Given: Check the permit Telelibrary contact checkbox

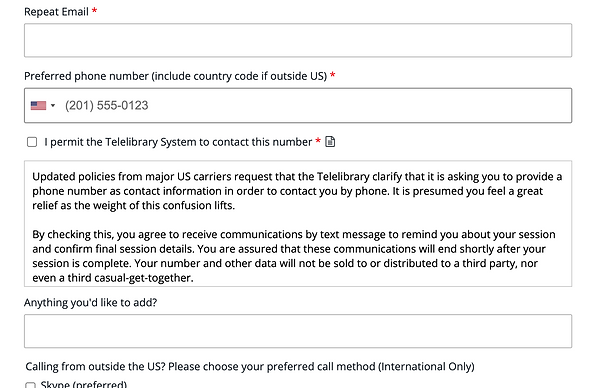Looking at the screenshot, I should pos(32,142).
